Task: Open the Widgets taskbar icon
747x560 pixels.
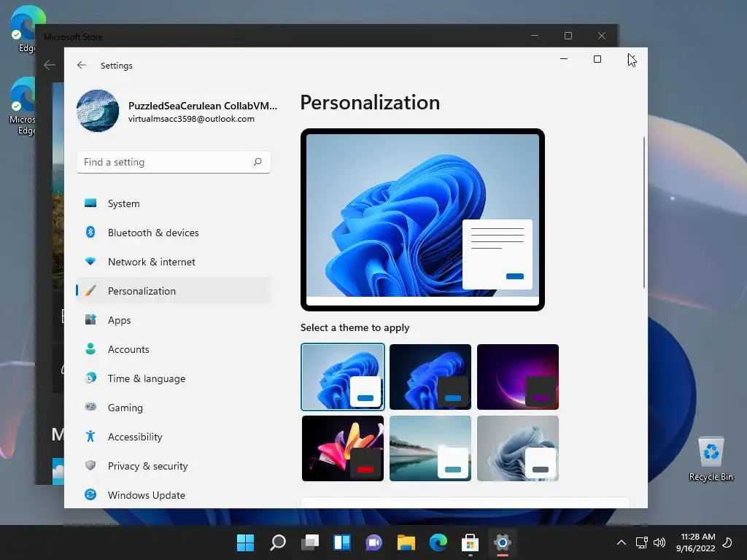Action: (x=342, y=542)
